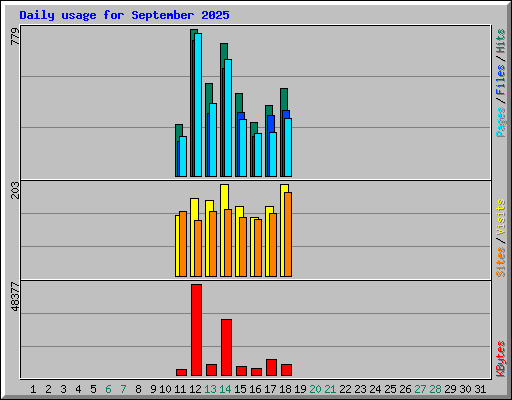This screenshot has height=400, width=512.
Task: Click the green weekend day 7 label
Action: 123,389
